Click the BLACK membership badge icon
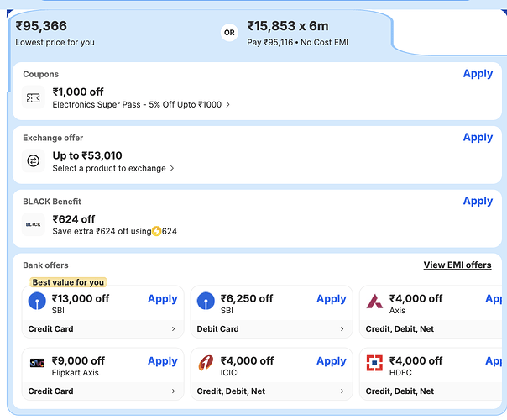507x420 pixels. point(34,224)
